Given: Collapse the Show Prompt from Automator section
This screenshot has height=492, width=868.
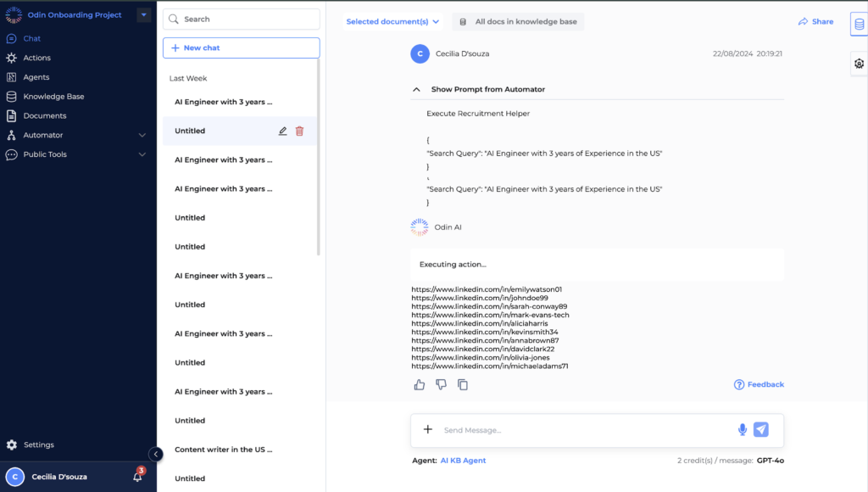Looking at the screenshot, I should point(416,89).
